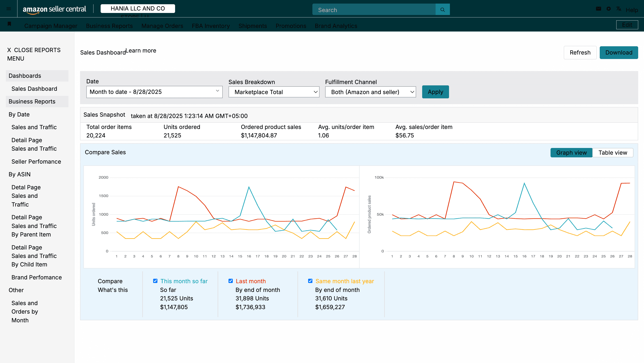Click the Learn more link
644x363 pixels.
[141, 51]
